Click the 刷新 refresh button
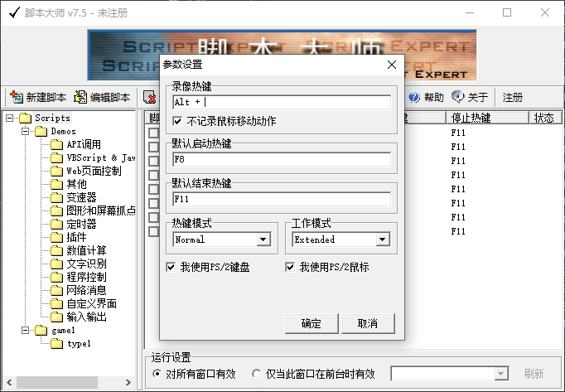This screenshot has height=392, width=565. [x=534, y=374]
